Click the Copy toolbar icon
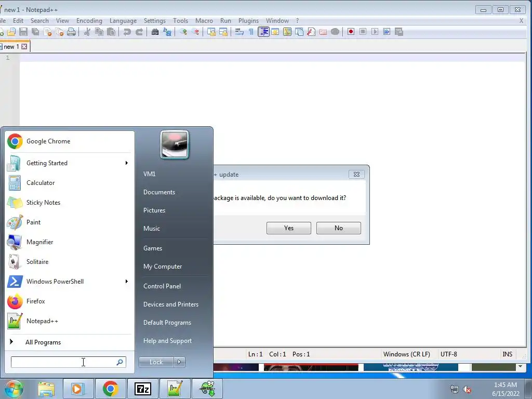532x399 pixels. pyautogui.click(x=99, y=32)
